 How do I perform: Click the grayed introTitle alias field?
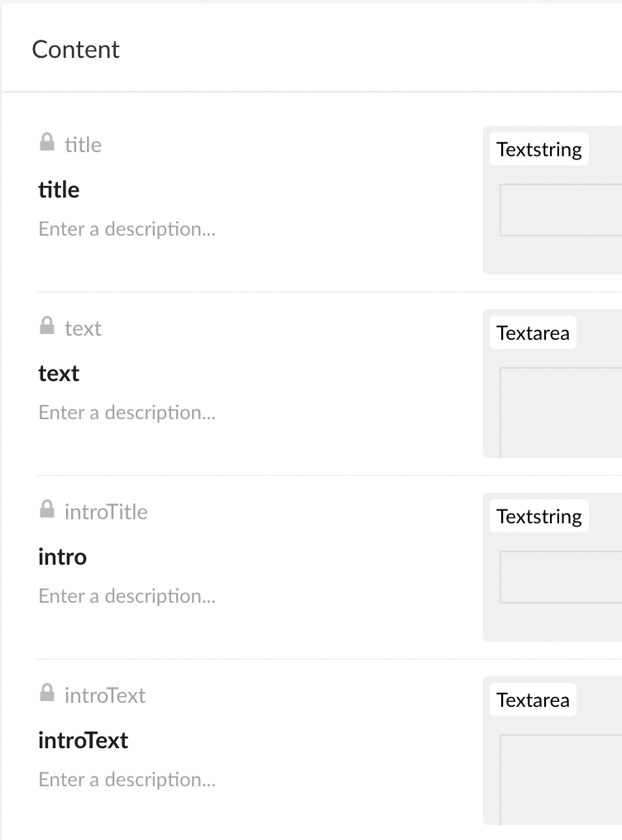click(106, 512)
